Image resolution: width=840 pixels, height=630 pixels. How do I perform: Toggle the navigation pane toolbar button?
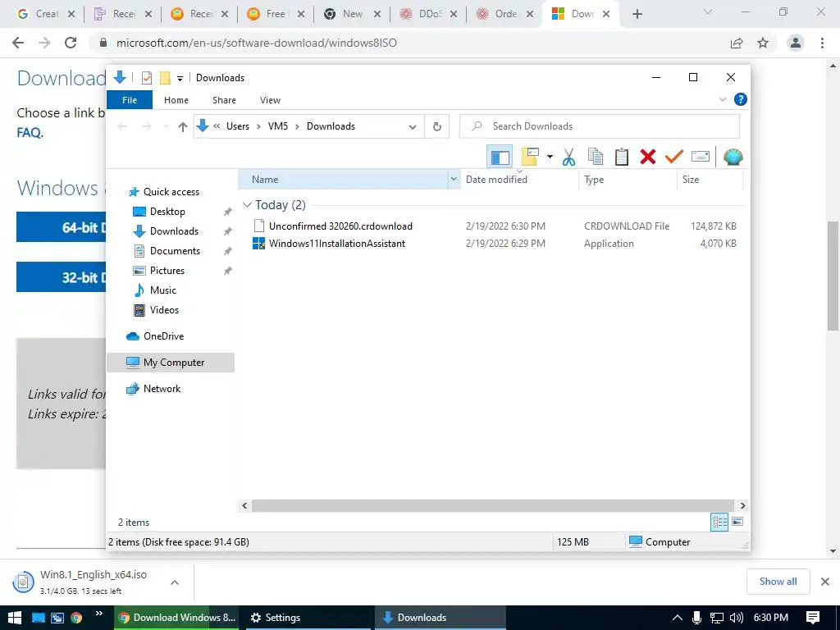pos(500,157)
